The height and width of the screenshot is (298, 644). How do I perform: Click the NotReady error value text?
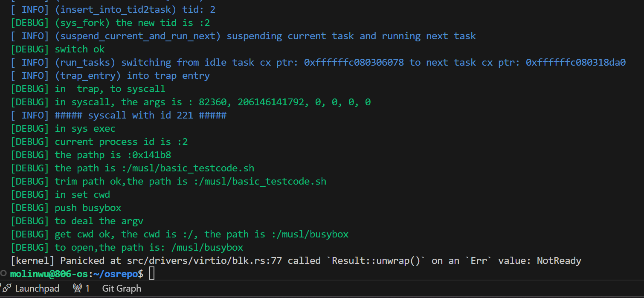point(559,260)
